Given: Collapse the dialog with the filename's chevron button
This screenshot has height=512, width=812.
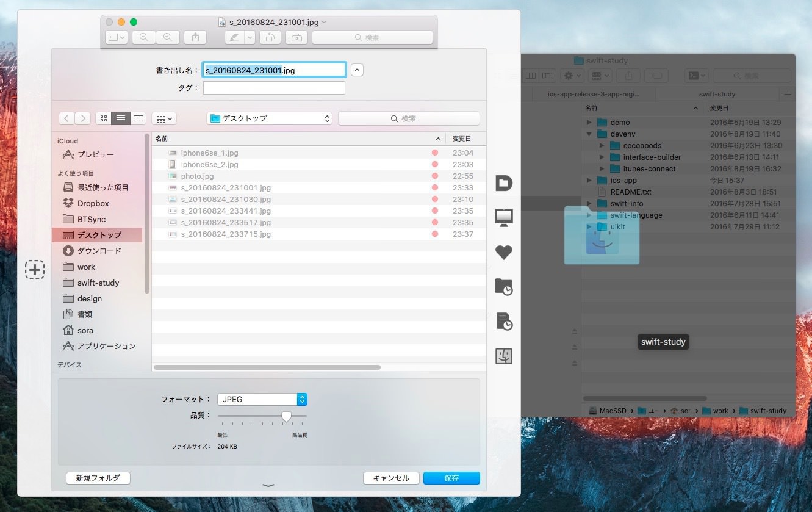Looking at the screenshot, I should tap(357, 70).
